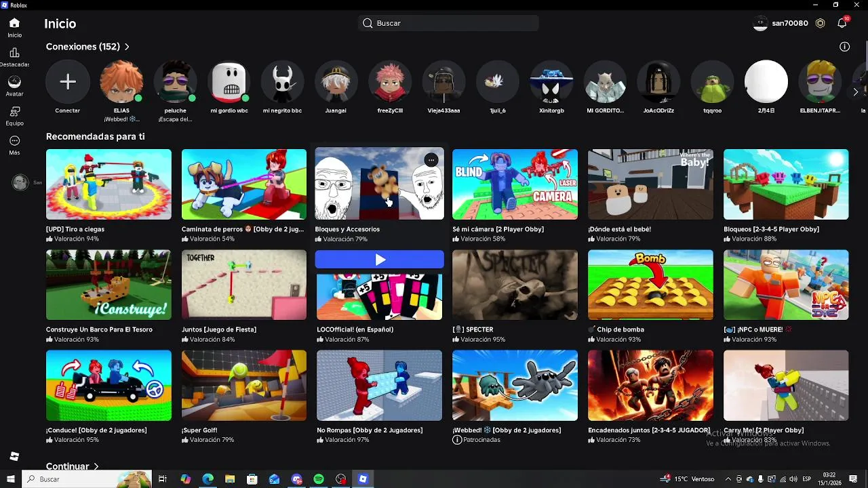868x488 pixels.
Task: Expand the Conexiones (152) list chevron
Action: (x=127, y=47)
